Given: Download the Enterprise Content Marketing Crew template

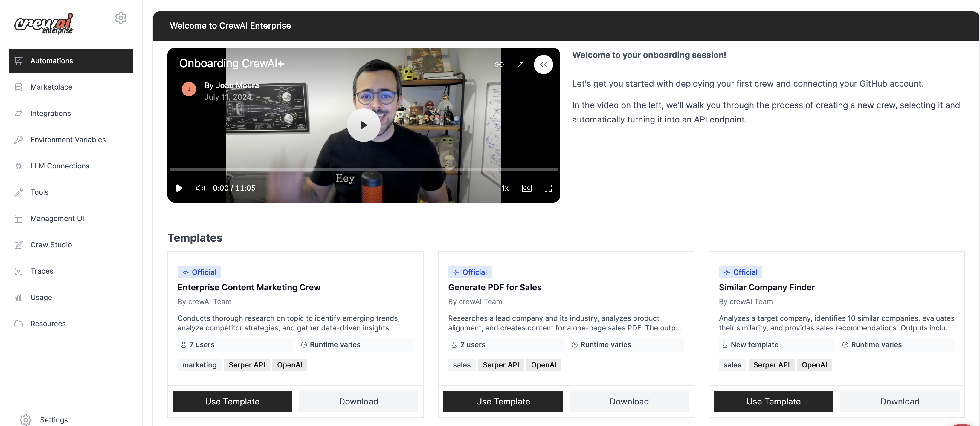Looking at the screenshot, I should click(358, 401).
